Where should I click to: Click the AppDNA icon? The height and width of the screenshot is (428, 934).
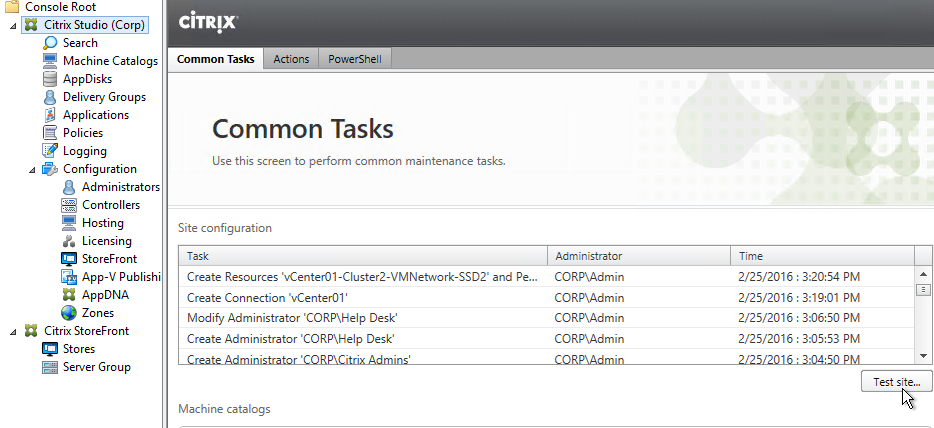pos(70,295)
